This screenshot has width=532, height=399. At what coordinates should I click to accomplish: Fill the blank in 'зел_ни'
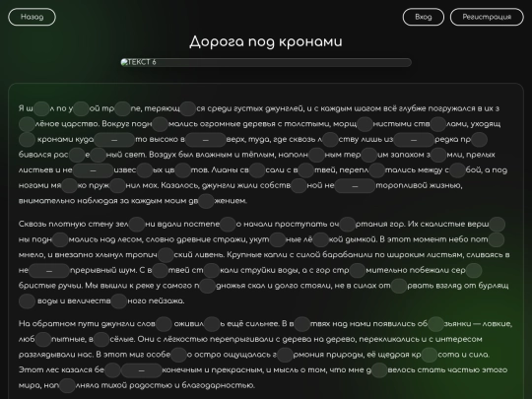click(x=137, y=225)
